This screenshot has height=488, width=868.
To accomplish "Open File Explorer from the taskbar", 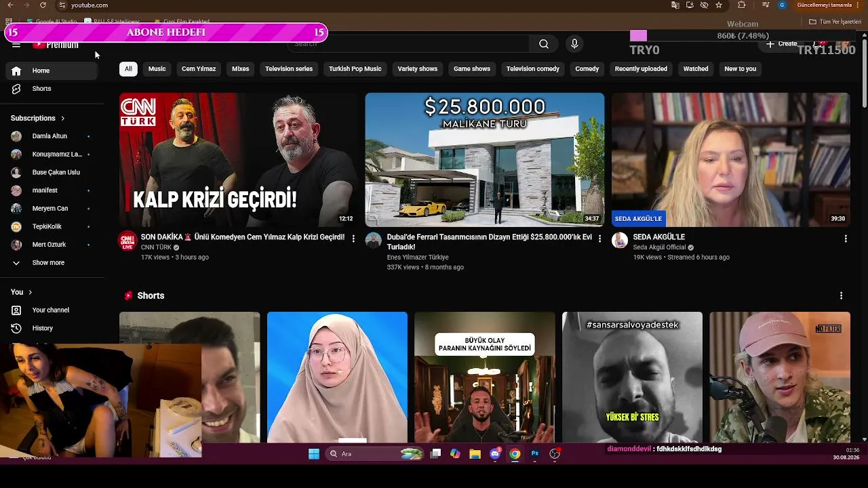I will [x=475, y=454].
